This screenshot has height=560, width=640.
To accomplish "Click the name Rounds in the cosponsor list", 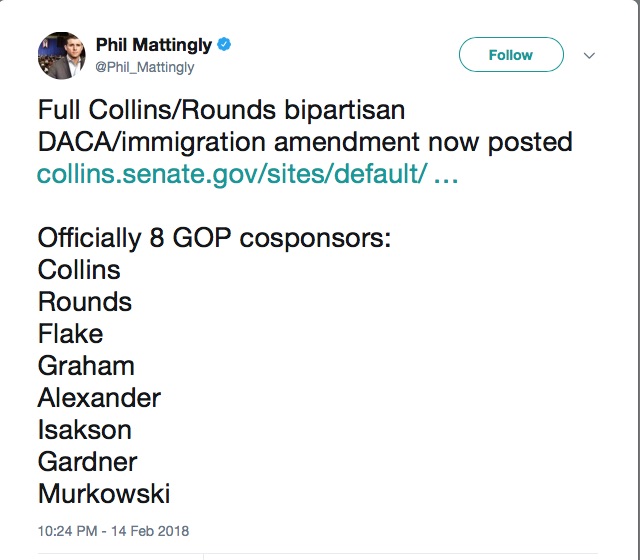I will click(85, 301).
